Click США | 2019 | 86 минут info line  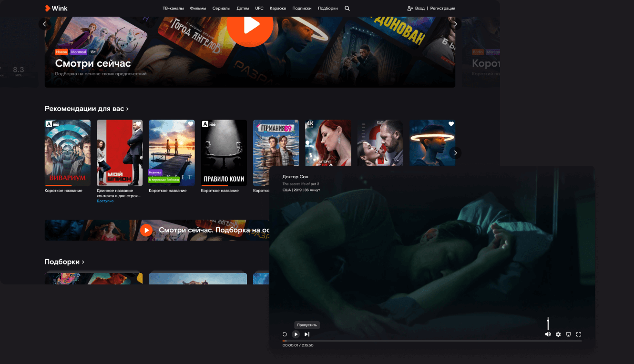pyautogui.click(x=301, y=190)
